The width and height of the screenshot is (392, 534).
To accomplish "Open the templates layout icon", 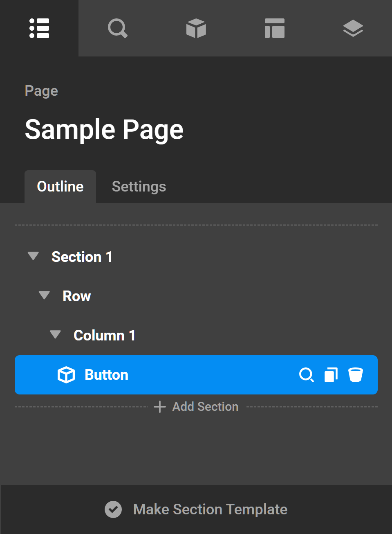I will point(275,28).
